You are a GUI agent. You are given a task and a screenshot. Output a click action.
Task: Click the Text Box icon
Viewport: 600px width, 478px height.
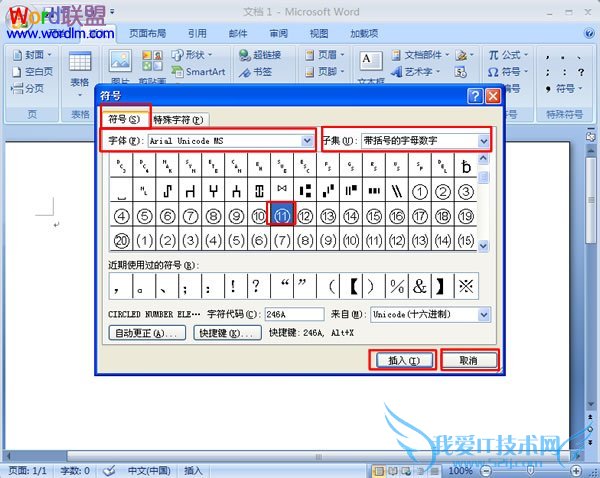[370, 60]
